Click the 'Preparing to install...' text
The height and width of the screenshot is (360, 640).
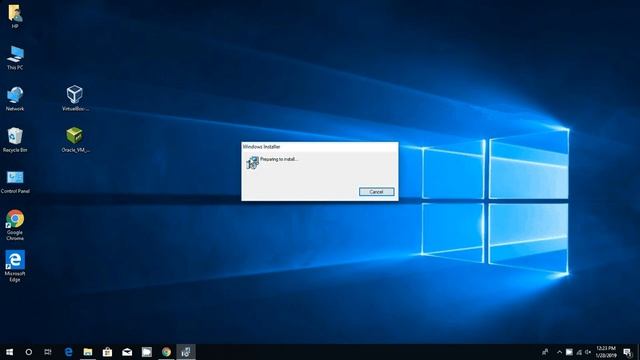279,159
